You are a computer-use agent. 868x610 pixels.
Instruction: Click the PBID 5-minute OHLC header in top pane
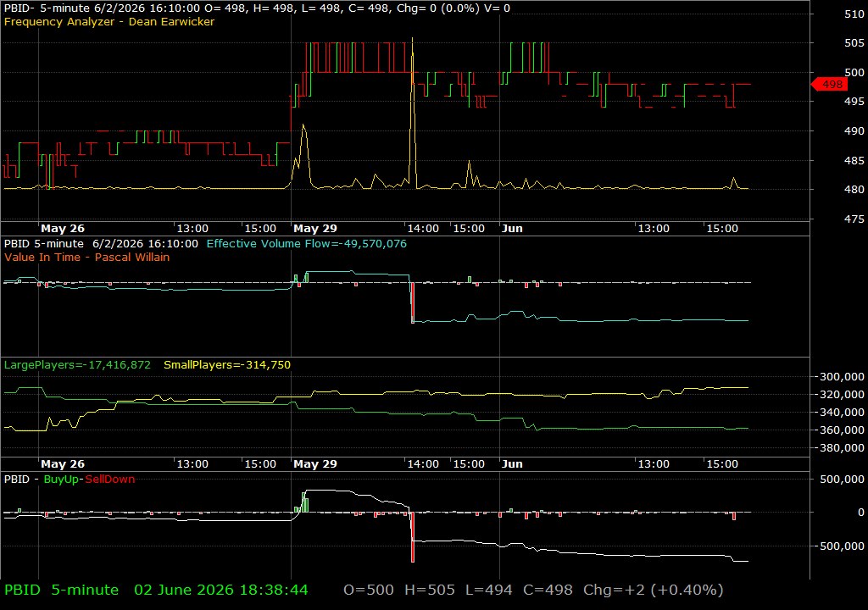(257, 8)
